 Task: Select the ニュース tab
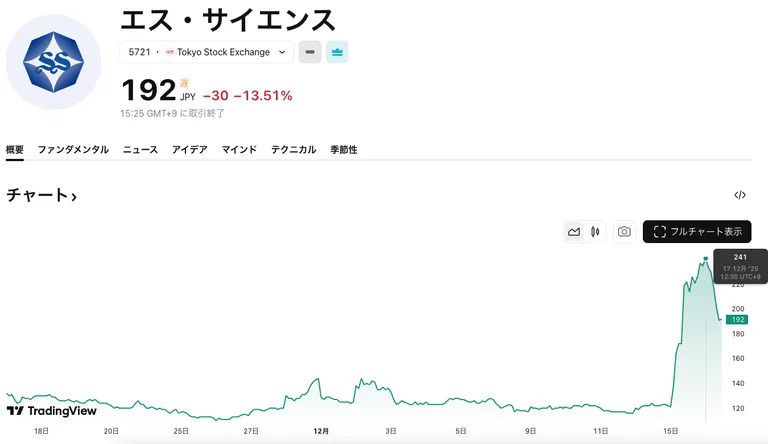coord(140,149)
